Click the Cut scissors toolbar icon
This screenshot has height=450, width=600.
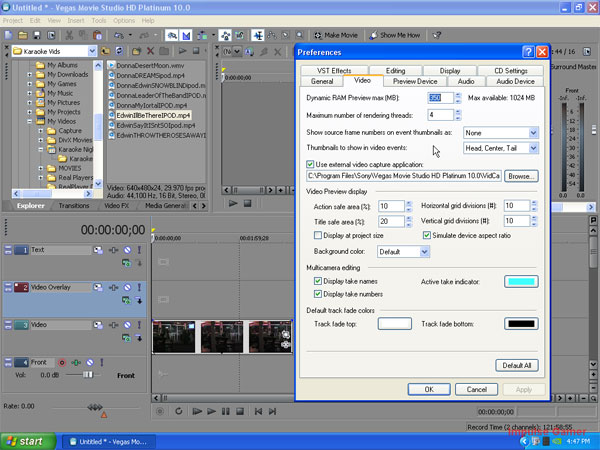click(69, 36)
